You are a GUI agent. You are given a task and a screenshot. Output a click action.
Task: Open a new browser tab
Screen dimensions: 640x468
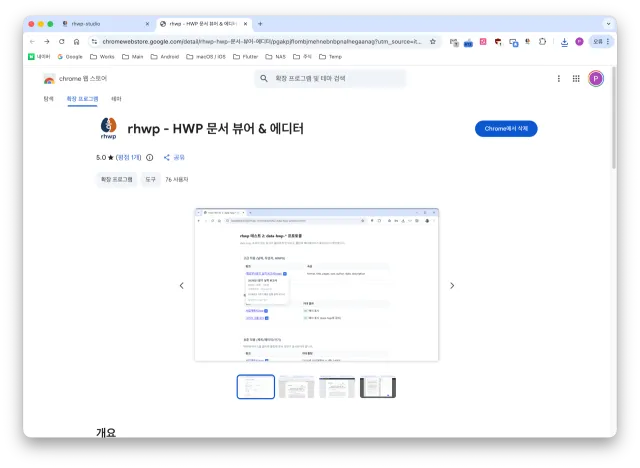tap(260, 23)
